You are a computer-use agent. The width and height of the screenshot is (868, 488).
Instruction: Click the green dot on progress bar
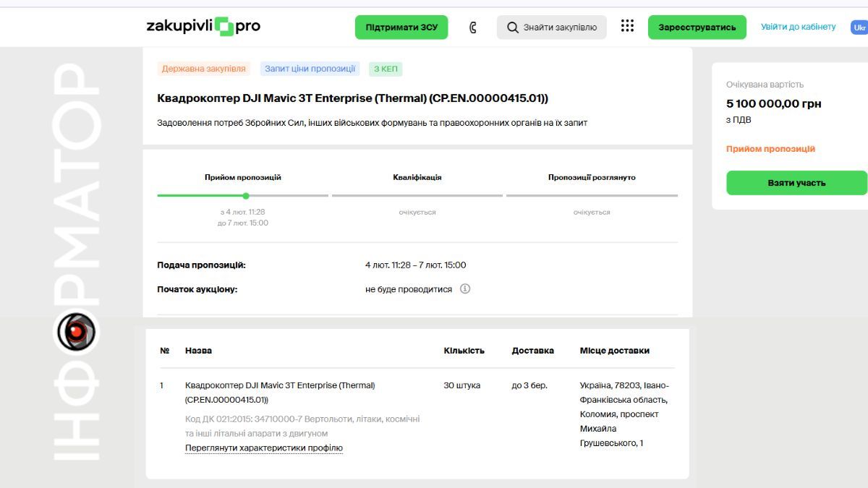246,196
